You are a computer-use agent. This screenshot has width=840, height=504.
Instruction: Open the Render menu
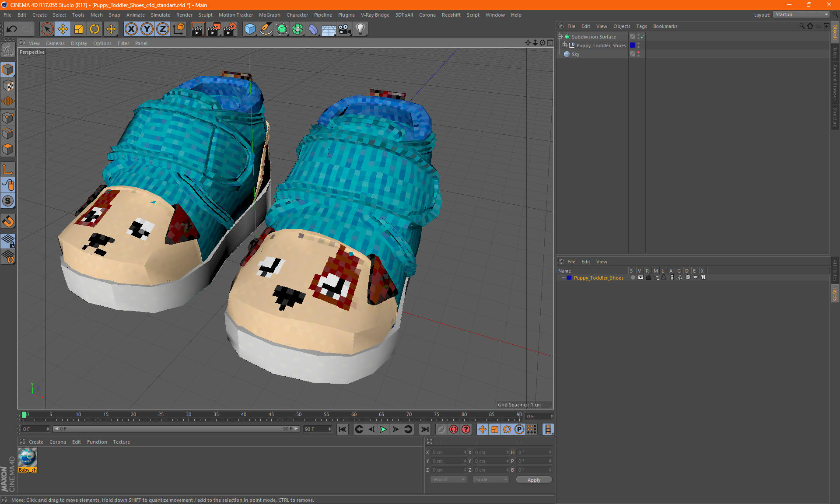click(x=184, y=15)
